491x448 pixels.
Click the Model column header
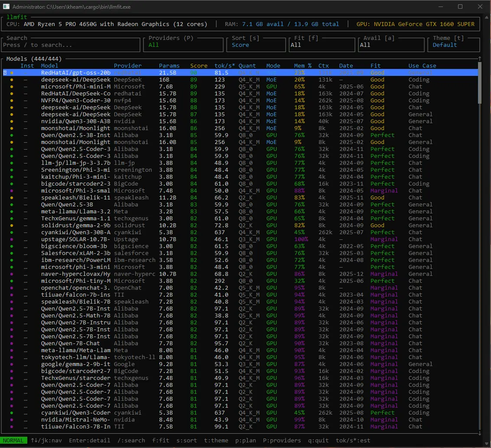point(49,66)
